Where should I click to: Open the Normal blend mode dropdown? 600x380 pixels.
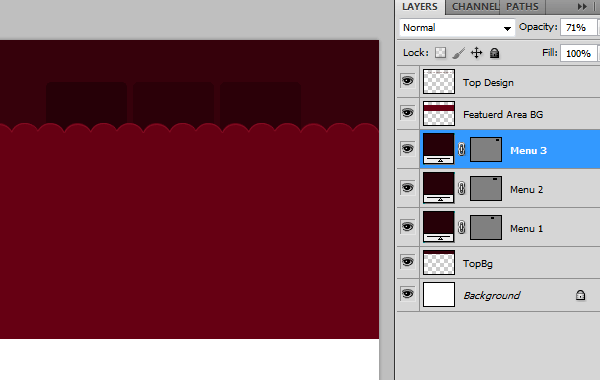(457, 28)
